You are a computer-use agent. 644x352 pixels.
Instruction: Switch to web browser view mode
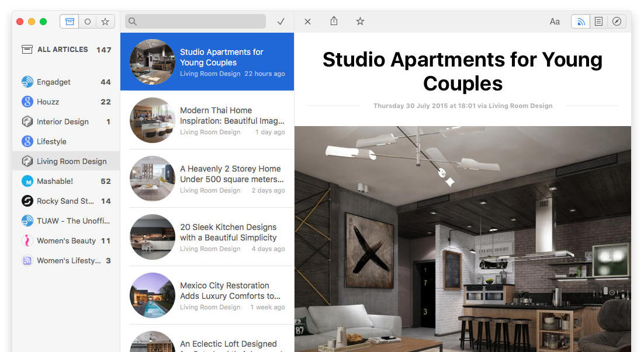click(x=617, y=22)
